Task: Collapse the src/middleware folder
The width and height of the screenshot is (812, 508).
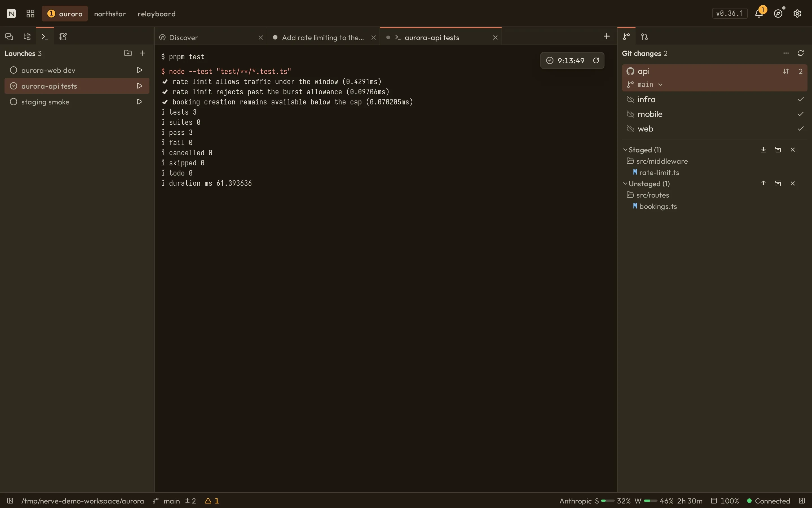Action: pos(657,161)
